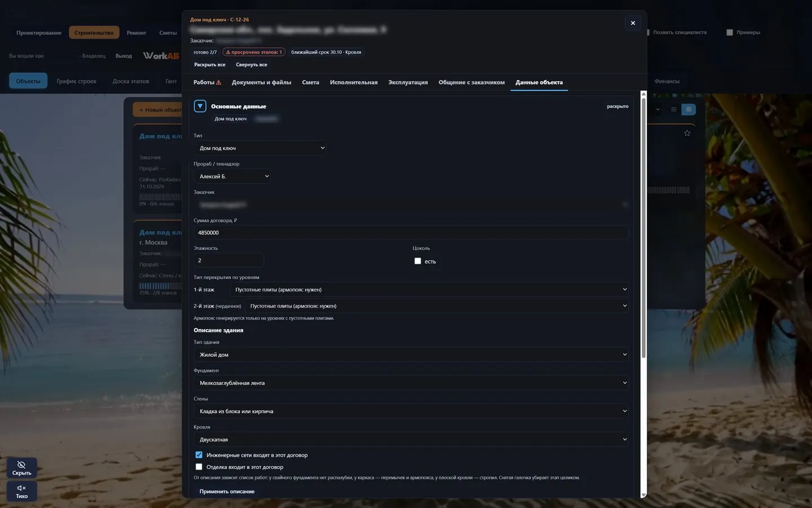Select the blue grid view icon in background
This screenshot has height=508, width=812.
[689, 110]
